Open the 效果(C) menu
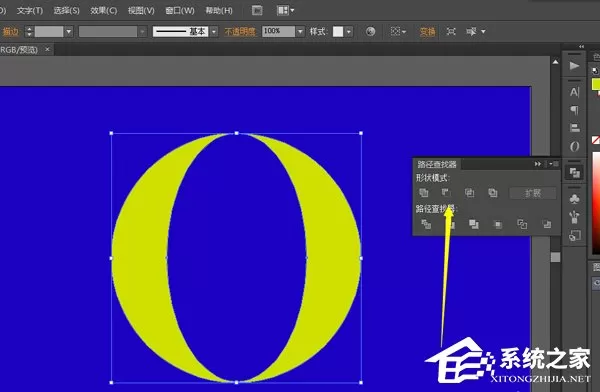Screen dimensions: 600x392 [103, 10]
